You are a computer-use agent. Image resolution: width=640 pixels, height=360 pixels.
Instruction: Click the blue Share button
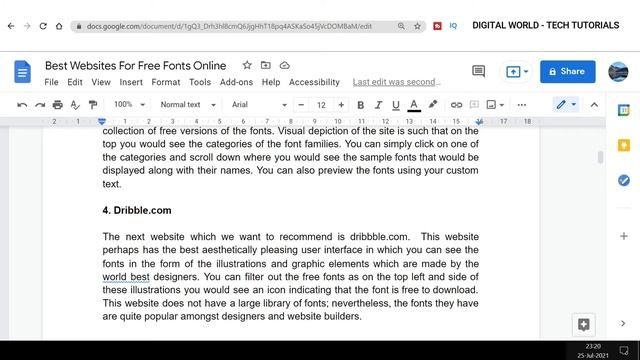point(568,71)
